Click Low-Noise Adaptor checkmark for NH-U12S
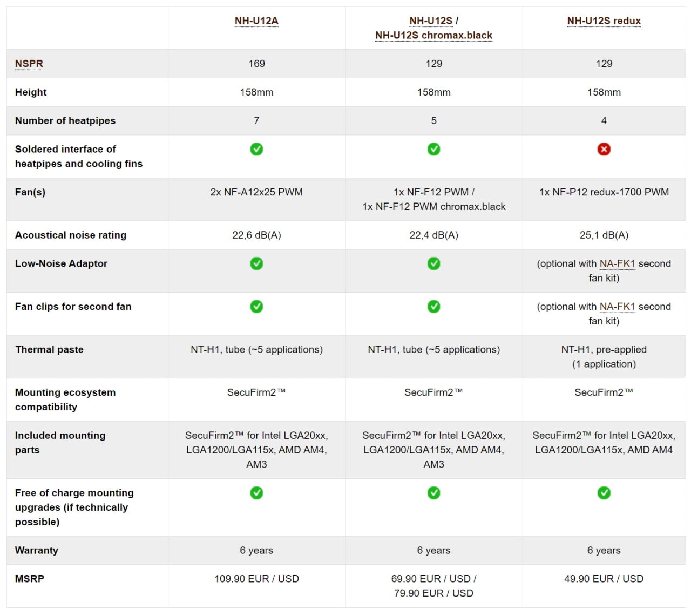691x616 pixels. [433, 263]
